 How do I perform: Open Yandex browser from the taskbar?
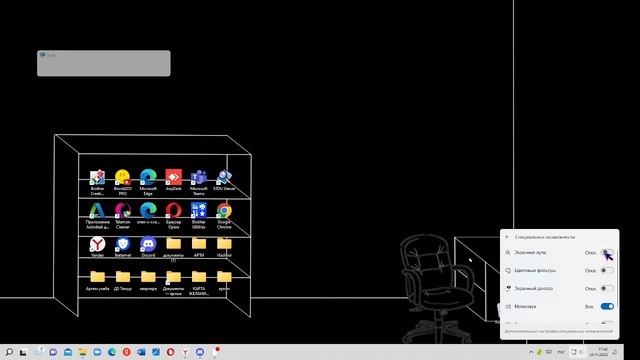tap(185, 352)
